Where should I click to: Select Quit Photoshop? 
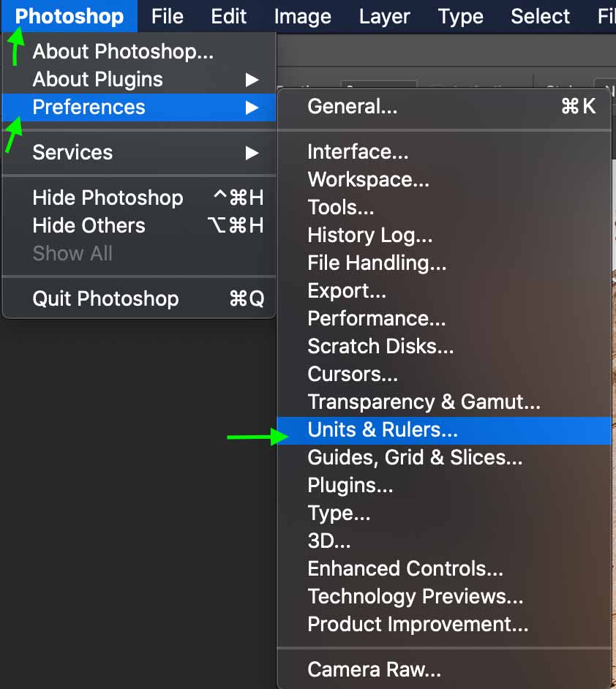pos(139,299)
